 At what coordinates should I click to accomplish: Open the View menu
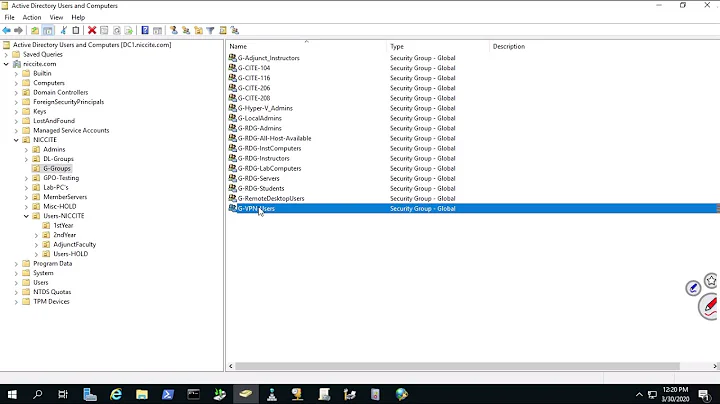pyautogui.click(x=56, y=17)
